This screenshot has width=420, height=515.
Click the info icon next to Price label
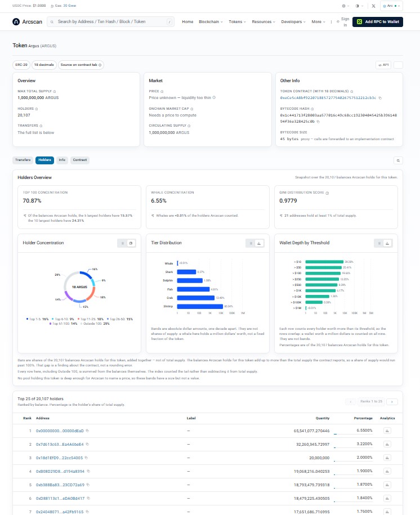[162, 91]
